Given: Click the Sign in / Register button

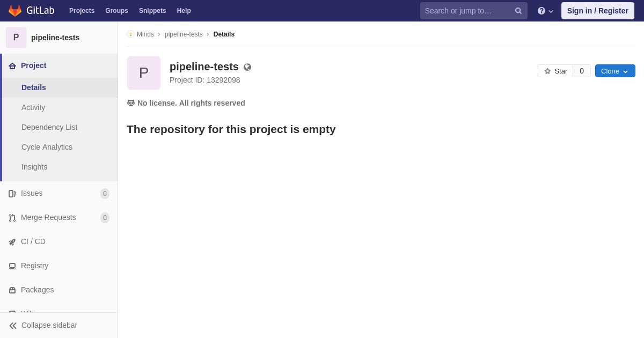Looking at the screenshot, I should (598, 11).
